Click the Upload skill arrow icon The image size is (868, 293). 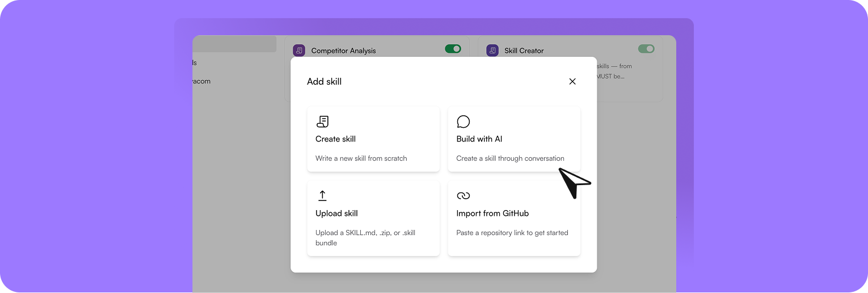click(x=322, y=196)
